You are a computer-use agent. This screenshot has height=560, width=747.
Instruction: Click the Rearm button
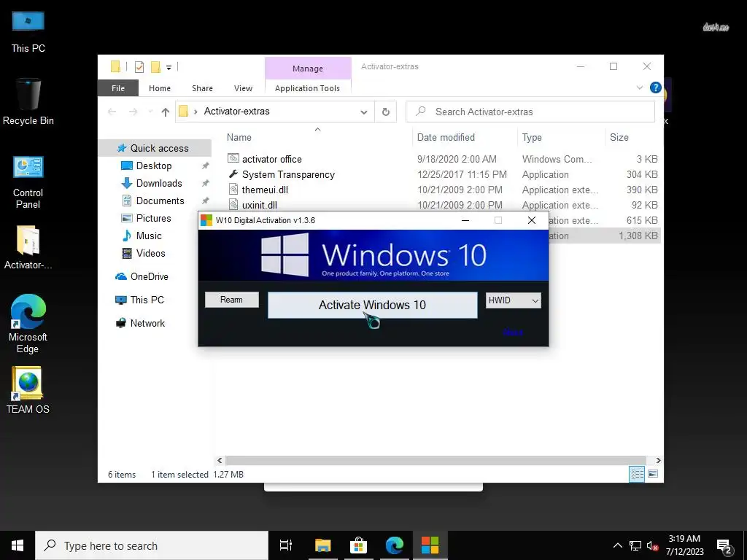coord(231,300)
